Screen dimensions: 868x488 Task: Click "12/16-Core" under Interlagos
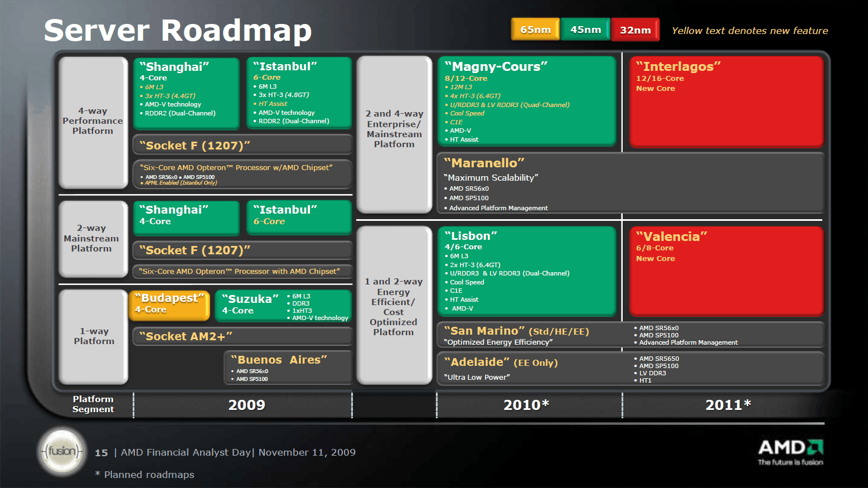(x=660, y=79)
